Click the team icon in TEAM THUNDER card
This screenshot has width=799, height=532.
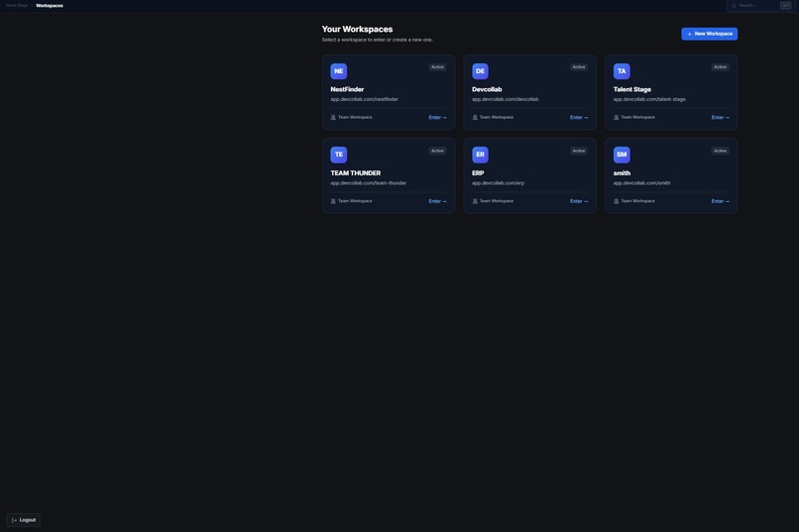click(333, 201)
